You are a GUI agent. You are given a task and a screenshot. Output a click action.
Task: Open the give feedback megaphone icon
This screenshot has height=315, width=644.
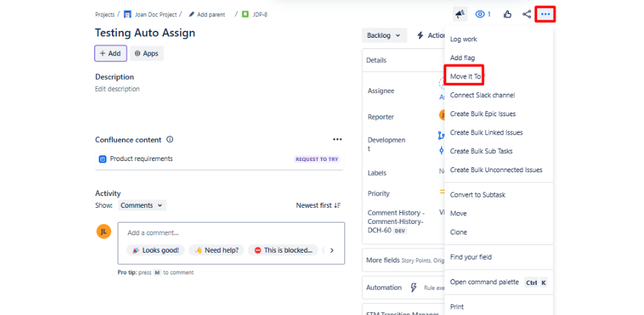tap(460, 15)
